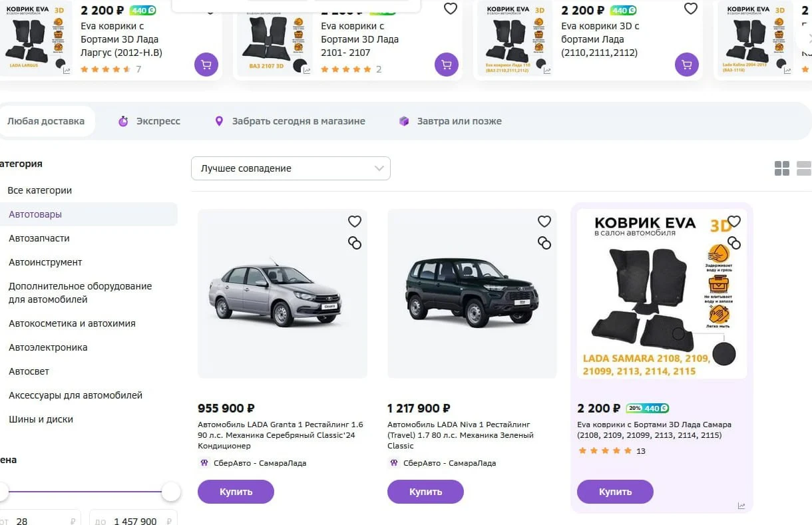The image size is (812, 525).
Task: Compare the LADA Granta car
Action: click(x=355, y=243)
